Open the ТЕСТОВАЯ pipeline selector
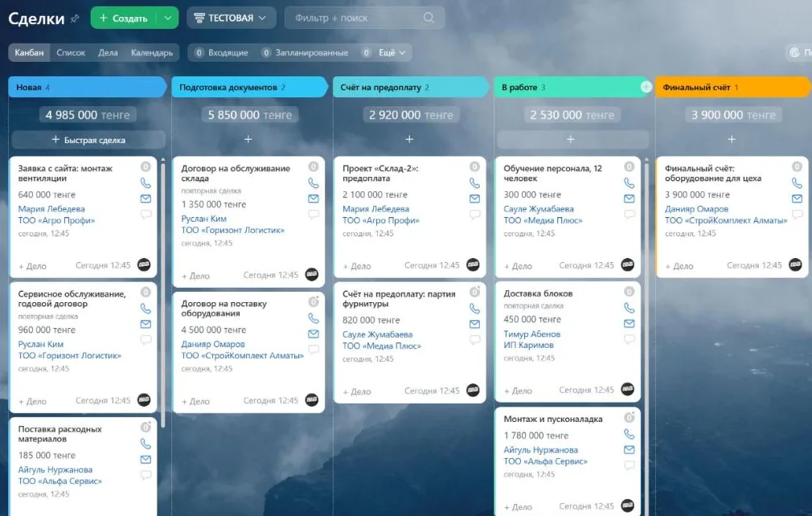812x516 pixels. tap(231, 18)
